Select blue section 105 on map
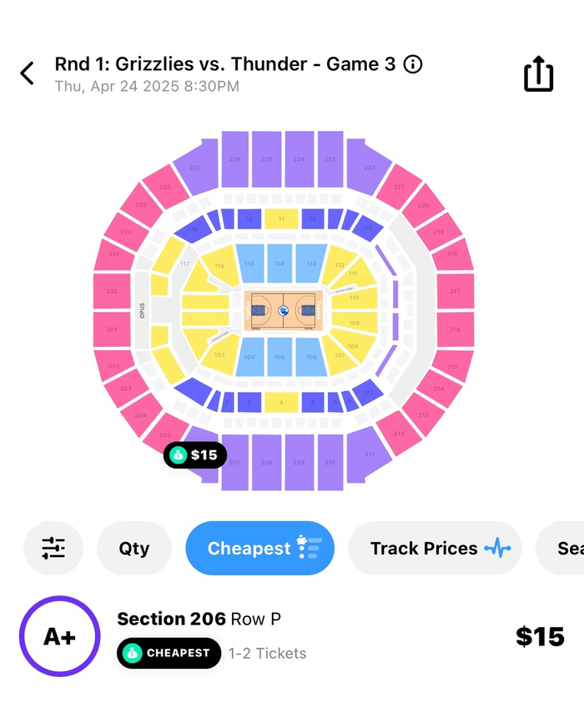The height and width of the screenshot is (728, 584). (x=279, y=357)
